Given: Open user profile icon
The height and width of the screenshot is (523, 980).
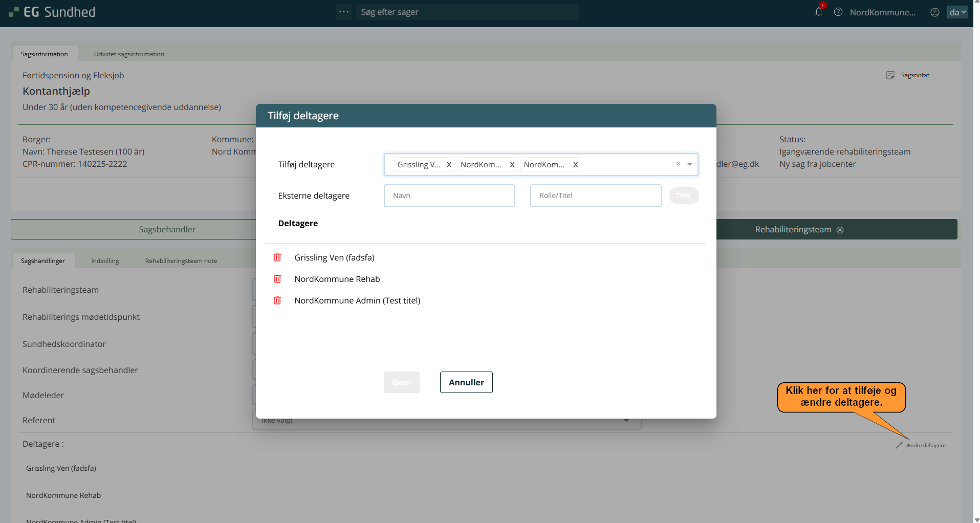Looking at the screenshot, I should click(x=935, y=12).
